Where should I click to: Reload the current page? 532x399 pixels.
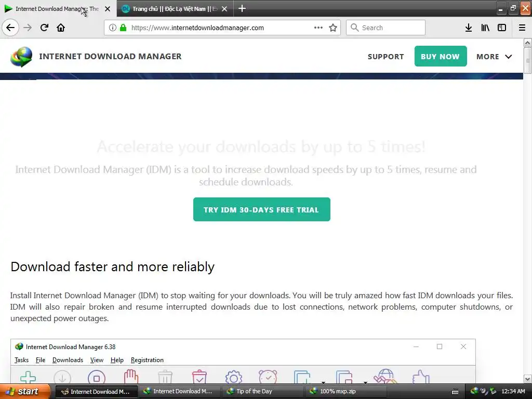tap(44, 28)
